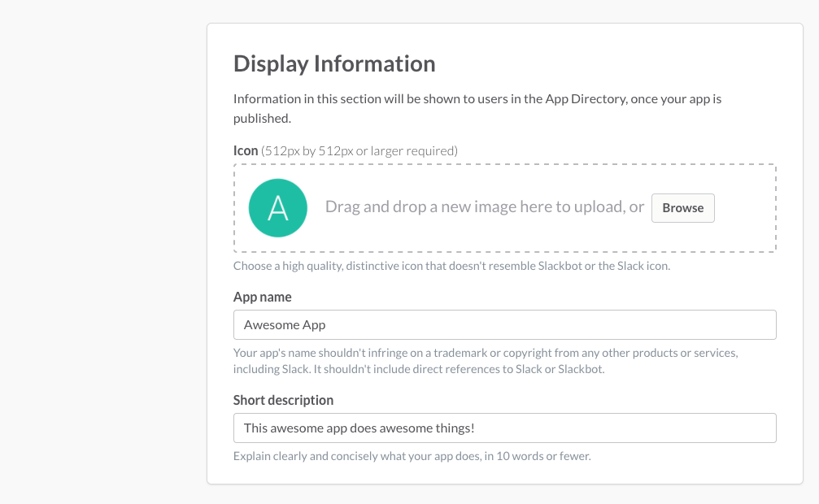Click the text "Awesome App" inside the name field
Image resolution: width=819 pixels, height=504 pixels.
284,324
